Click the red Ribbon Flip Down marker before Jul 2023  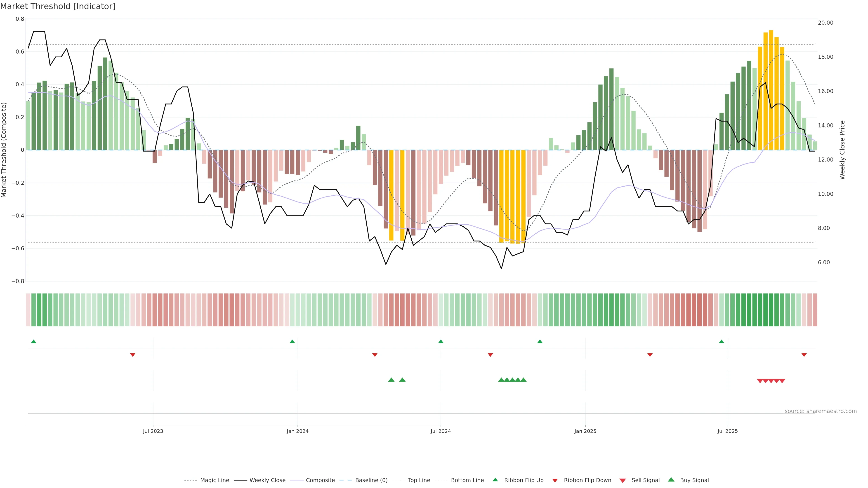click(133, 355)
